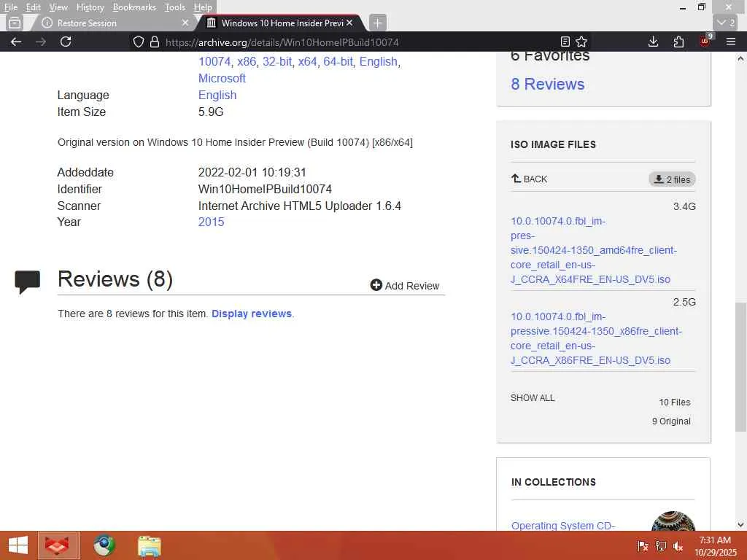Screen dimensions: 747x560
Task: Click the uBlock Origin extension icon
Action: click(x=705, y=41)
